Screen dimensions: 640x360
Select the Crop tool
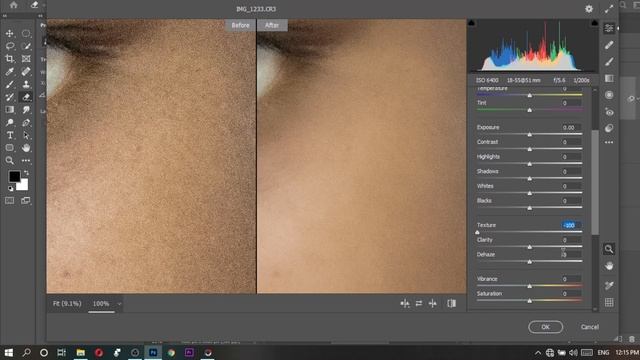pyautogui.click(x=10, y=59)
